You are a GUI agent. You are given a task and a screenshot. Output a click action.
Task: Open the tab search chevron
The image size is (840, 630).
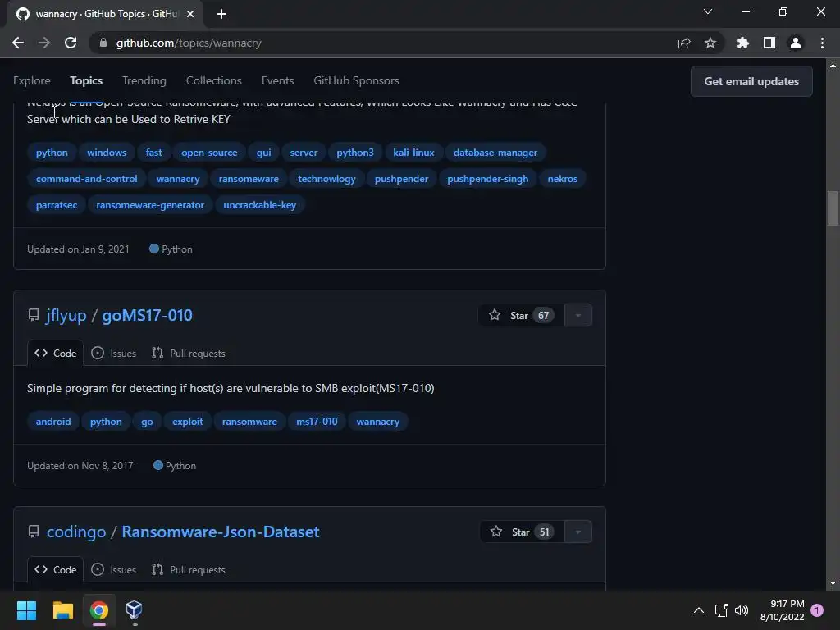pos(708,11)
